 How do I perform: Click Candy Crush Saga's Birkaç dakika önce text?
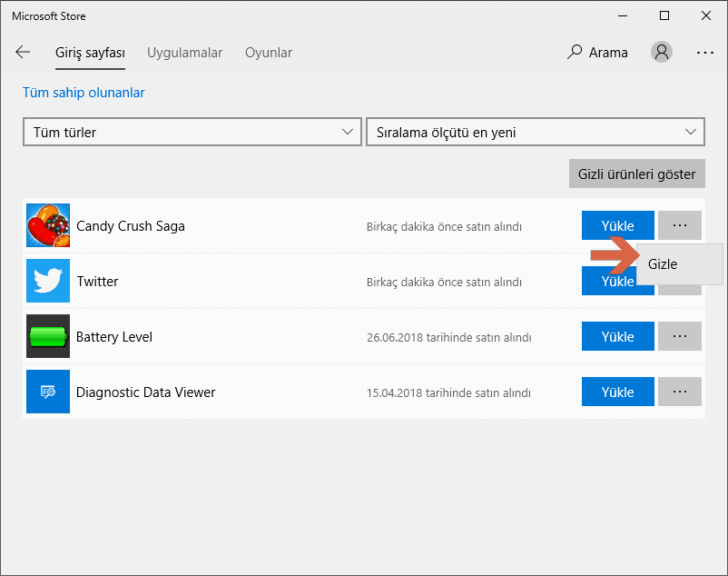pyautogui.click(x=444, y=227)
